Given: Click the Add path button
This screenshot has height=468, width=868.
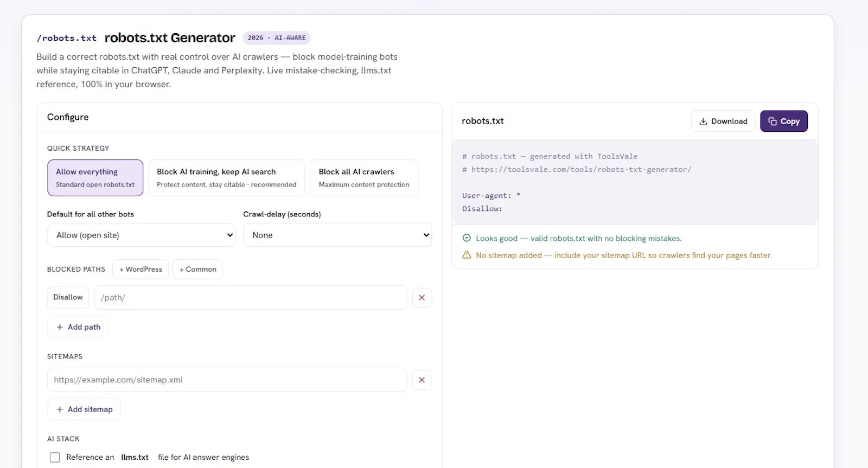Looking at the screenshot, I should (x=78, y=327).
